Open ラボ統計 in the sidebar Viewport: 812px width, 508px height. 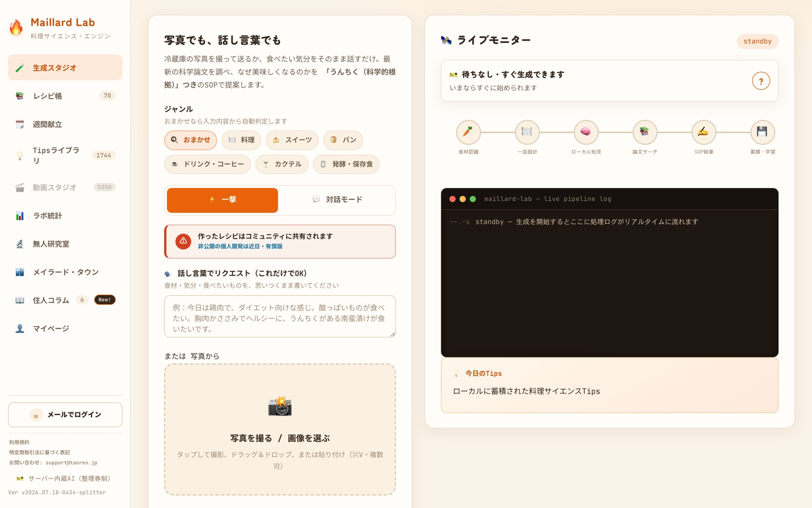point(65,216)
